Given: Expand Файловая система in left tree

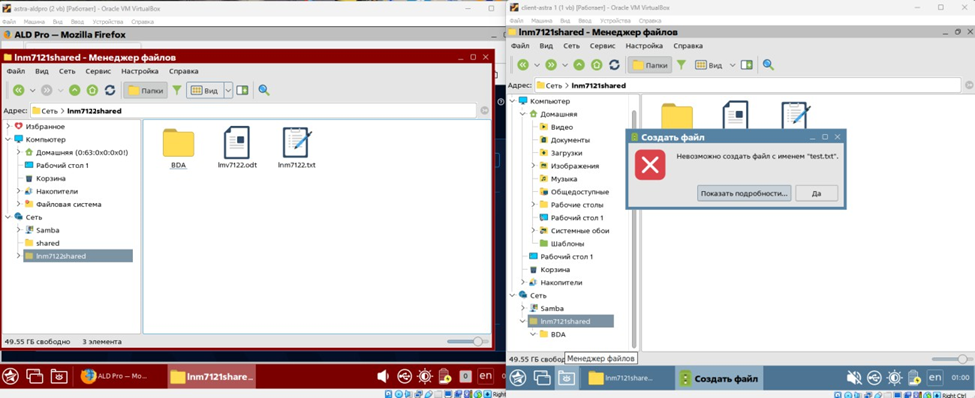Looking at the screenshot, I should [x=18, y=204].
